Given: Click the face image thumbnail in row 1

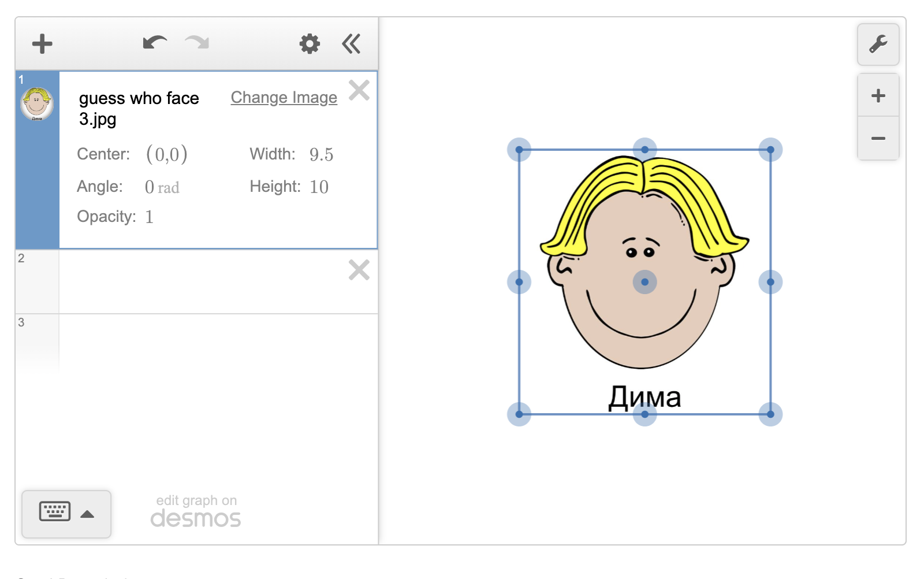Looking at the screenshot, I should pyautogui.click(x=37, y=104).
